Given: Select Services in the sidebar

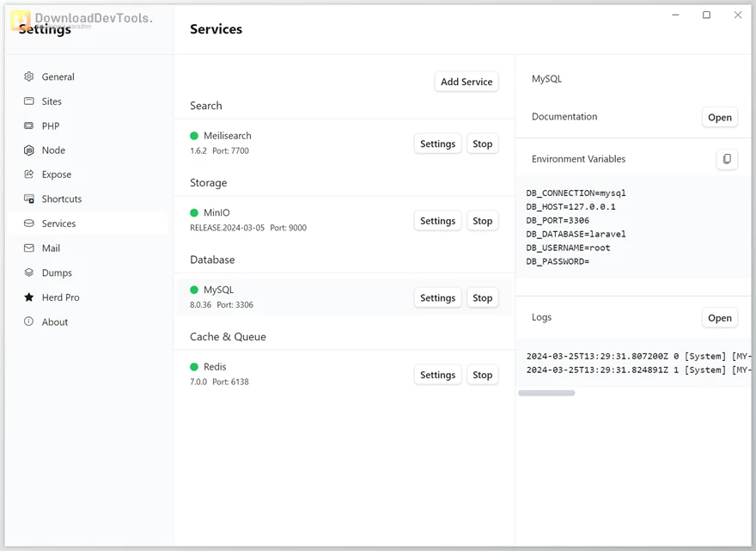Looking at the screenshot, I should (x=88, y=223).
